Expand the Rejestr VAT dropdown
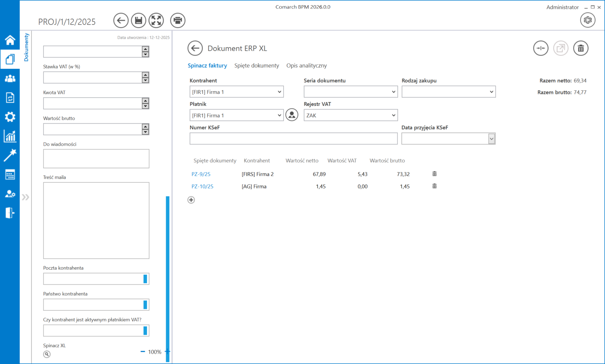Screen dimensions: 605x364 (x=351, y=115)
